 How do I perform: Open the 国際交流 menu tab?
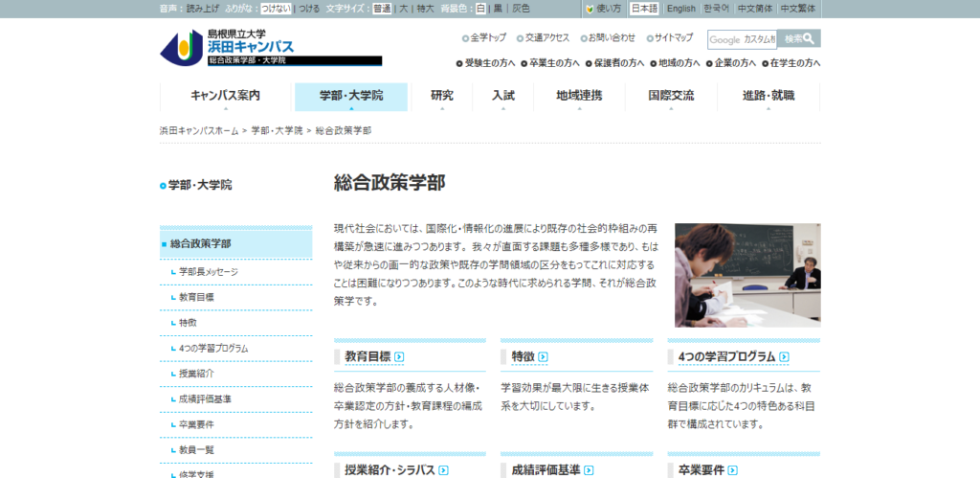[x=671, y=97]
